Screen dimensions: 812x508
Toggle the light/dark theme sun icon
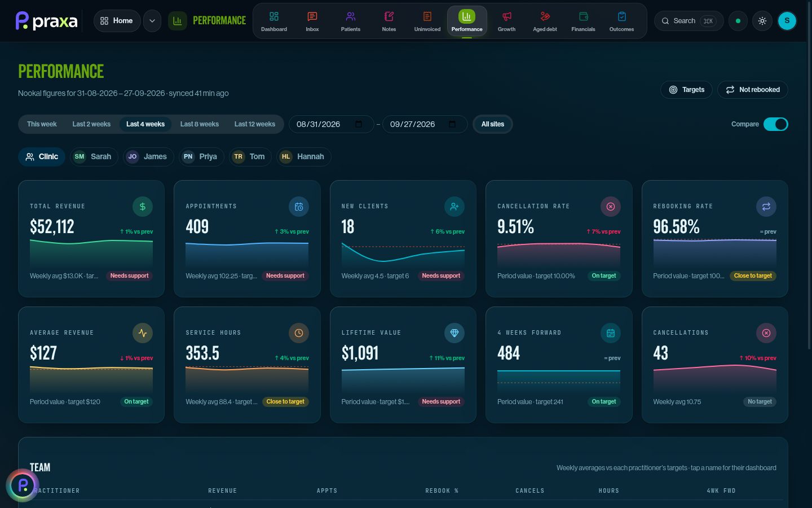762,21
